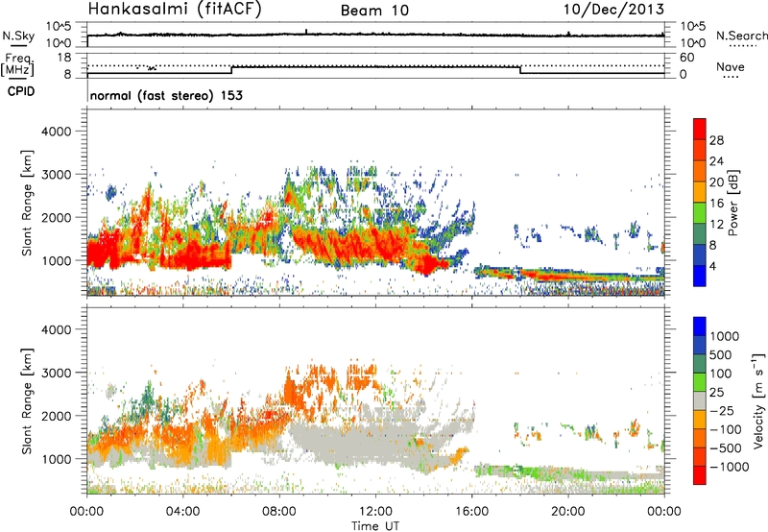Click the power colorbar label 12

point(716,225)
